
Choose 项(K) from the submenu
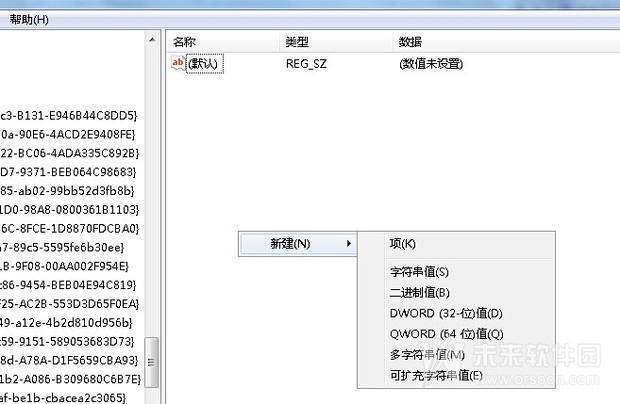pyautogui.click(x=456, y=244)
